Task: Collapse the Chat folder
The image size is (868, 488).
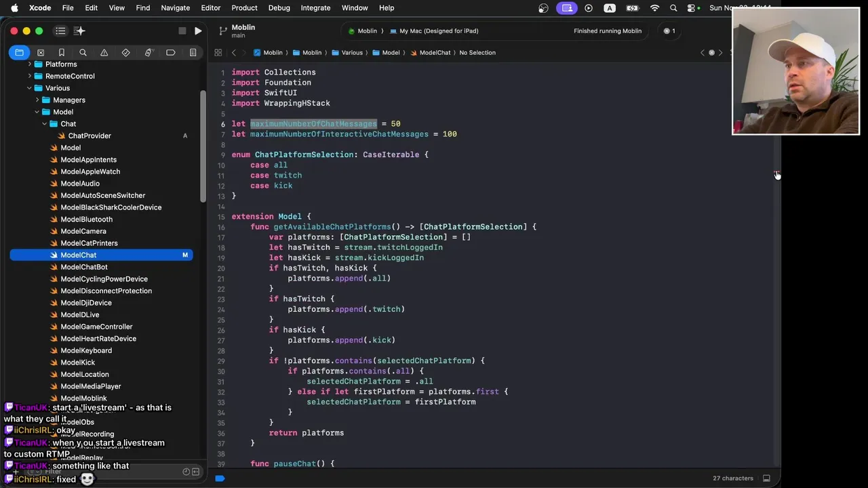Action: pos(45,124)
